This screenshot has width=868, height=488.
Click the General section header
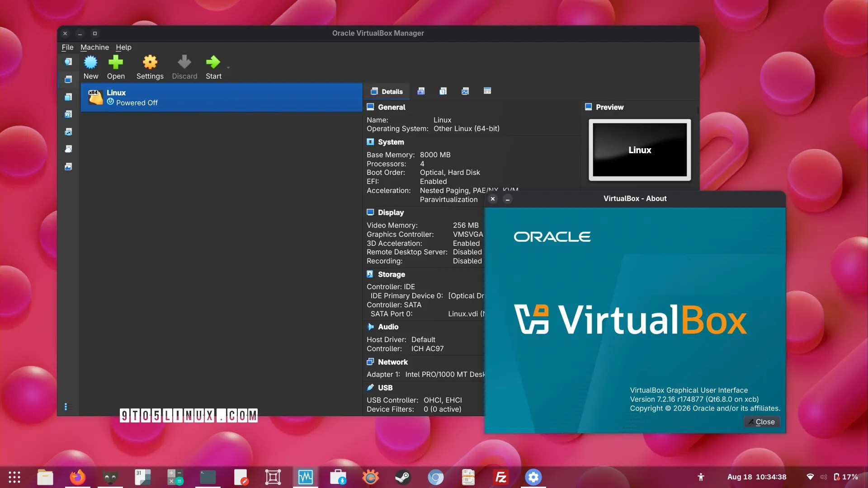pyautogui.click(x=392, y=107)
